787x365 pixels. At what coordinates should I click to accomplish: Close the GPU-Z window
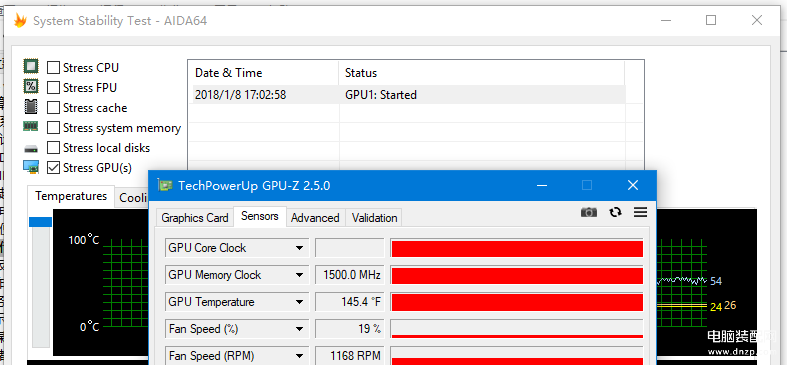[x=633, y=185]
